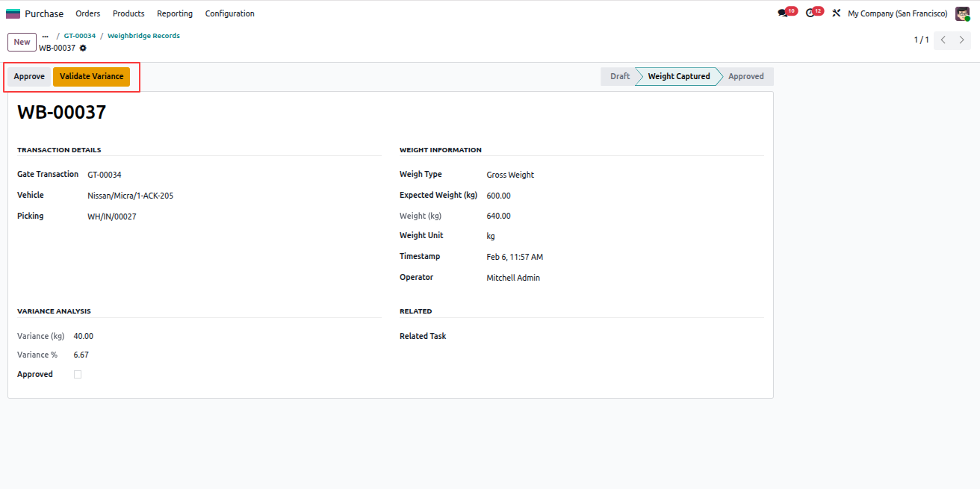Click the gear icon next to WB-00037

[83, 48]
